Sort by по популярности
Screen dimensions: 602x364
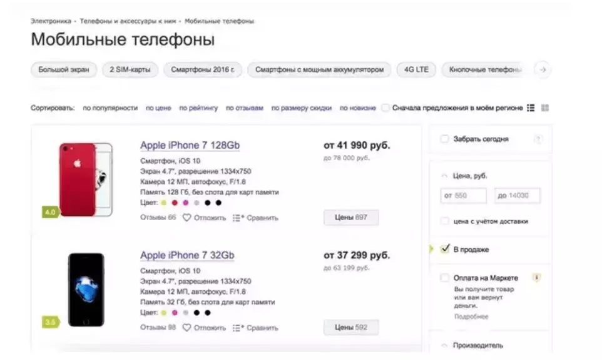[110, 108]
